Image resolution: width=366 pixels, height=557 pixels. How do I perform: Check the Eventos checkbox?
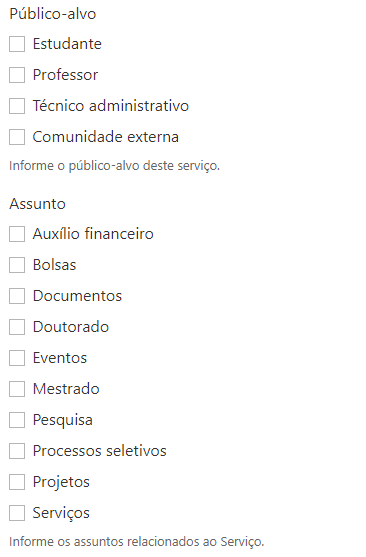click(17, 358)
